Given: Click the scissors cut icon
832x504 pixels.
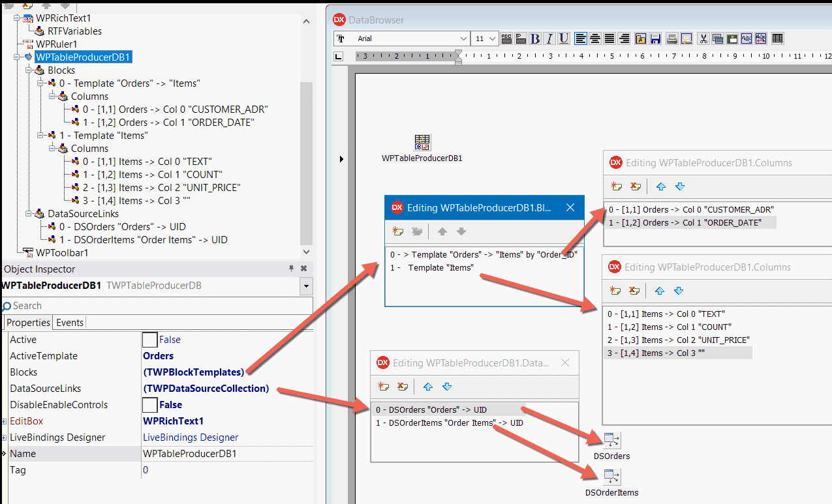Looking at the screenshot, I should tap(703, 38).
